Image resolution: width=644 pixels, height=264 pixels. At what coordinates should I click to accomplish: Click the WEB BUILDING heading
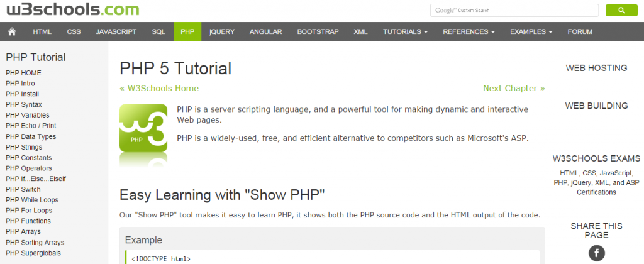point(596,106)
